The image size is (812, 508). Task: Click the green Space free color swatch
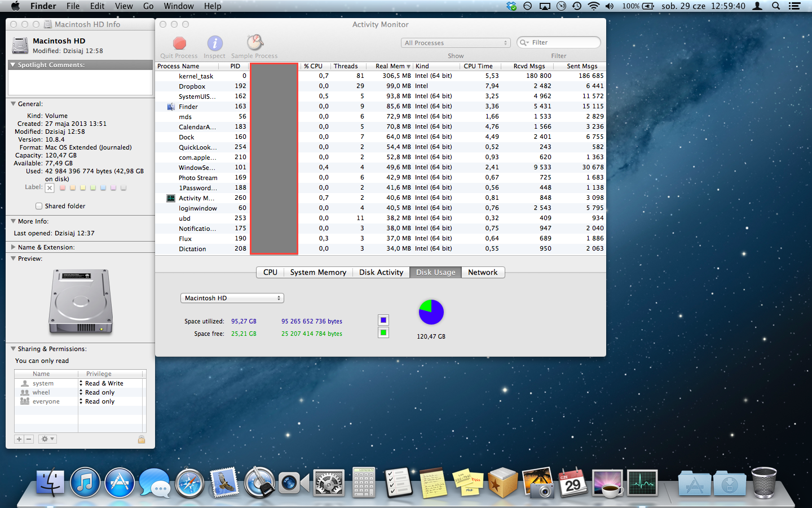pos(383,332)
